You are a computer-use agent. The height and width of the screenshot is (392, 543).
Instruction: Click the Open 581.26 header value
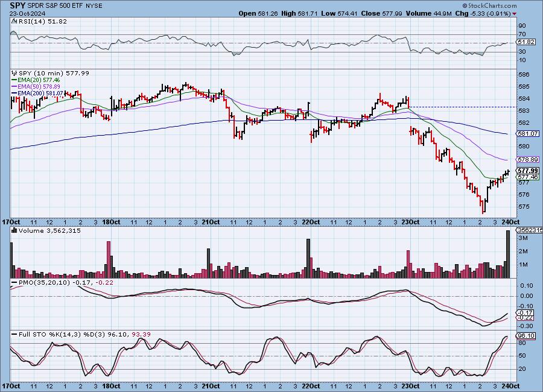(258, 13)
